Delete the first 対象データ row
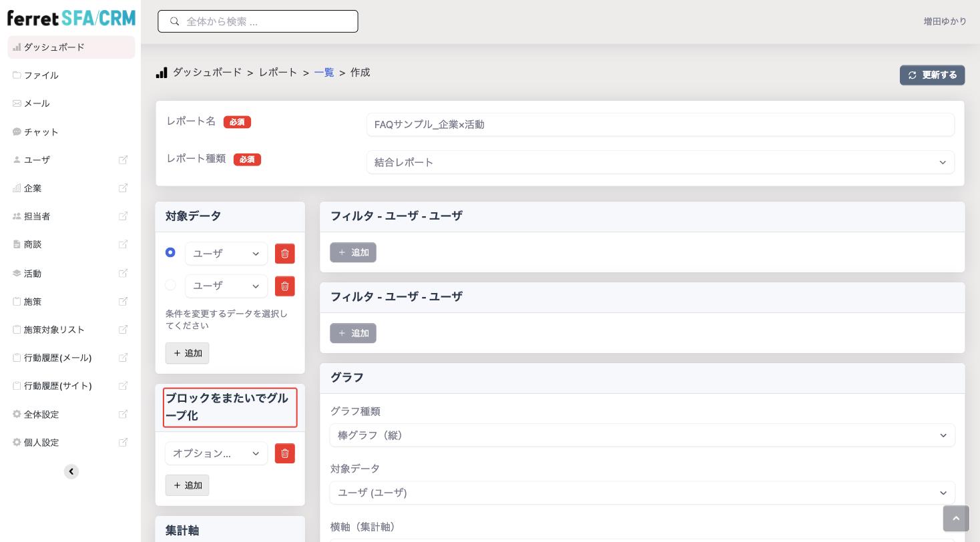 point(285,254)
